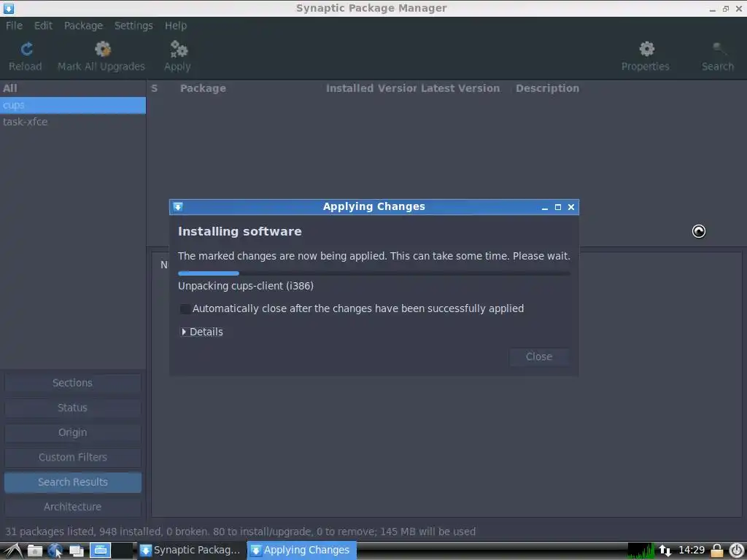
Task: Maximize the Applying Changes dialog
Action: [558, 207]
